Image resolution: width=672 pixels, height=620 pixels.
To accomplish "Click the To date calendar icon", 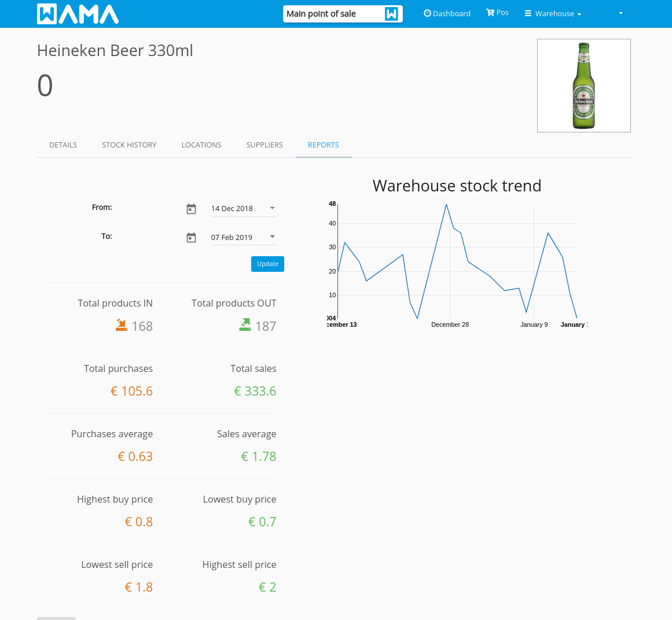I will pyautogui.click(x=191, y=237).
